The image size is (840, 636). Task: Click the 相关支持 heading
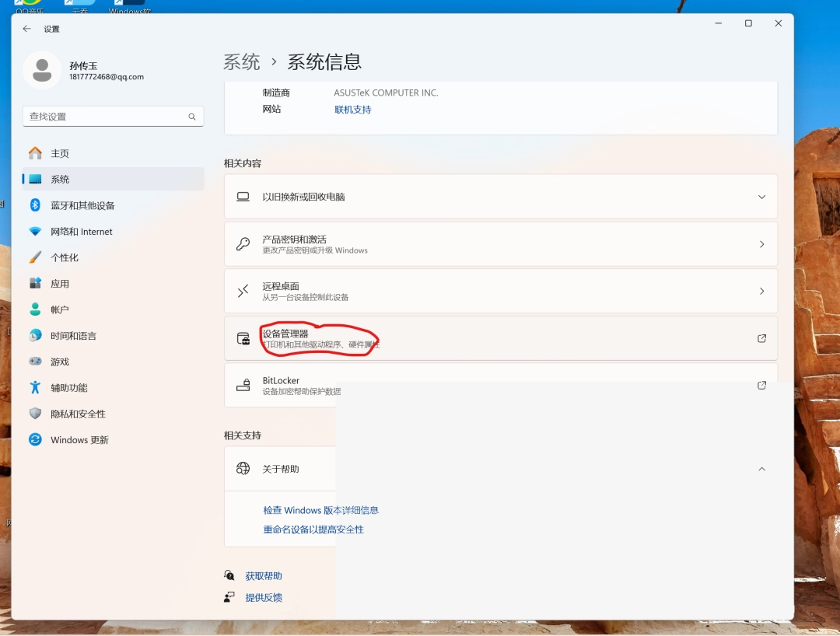[x=243, y=435]
